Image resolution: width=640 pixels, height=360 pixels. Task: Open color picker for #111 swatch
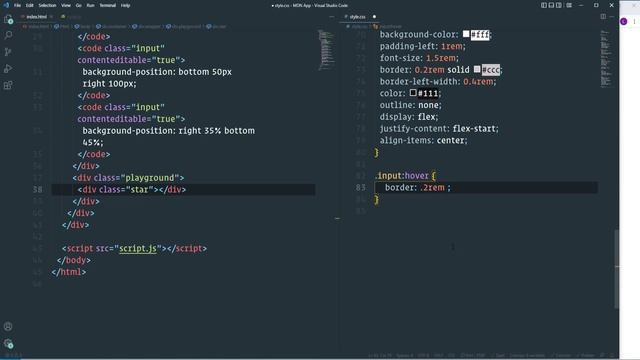click(413, 93)
